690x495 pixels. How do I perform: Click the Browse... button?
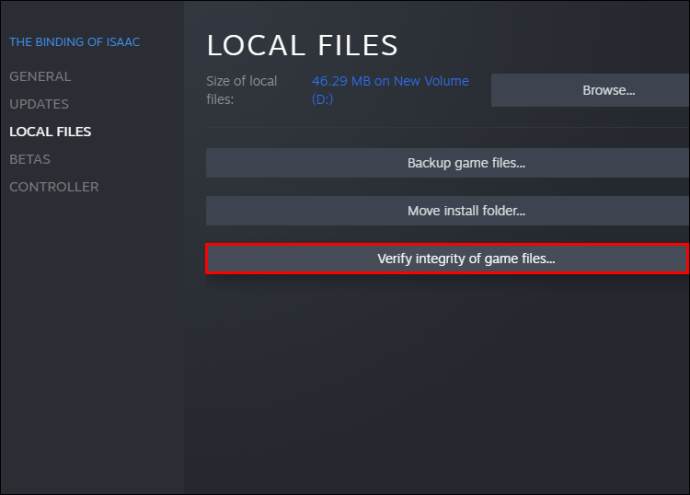click(x=590, y=90)
